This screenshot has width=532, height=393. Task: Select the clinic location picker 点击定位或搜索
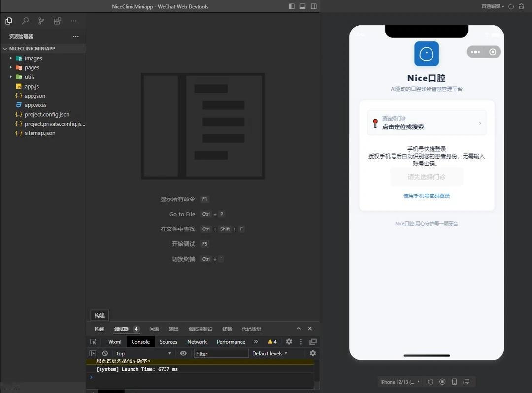tap(427, 123)
